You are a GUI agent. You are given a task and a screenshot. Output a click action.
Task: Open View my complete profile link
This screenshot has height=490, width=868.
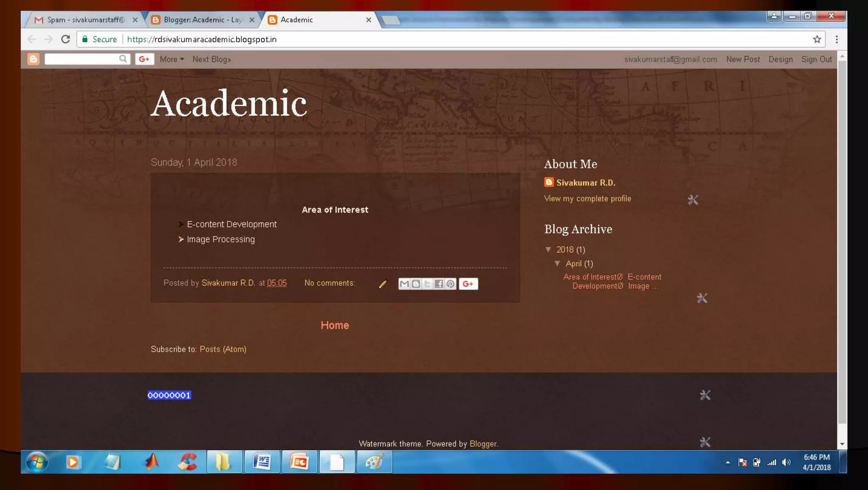click(x=587, y=199)
